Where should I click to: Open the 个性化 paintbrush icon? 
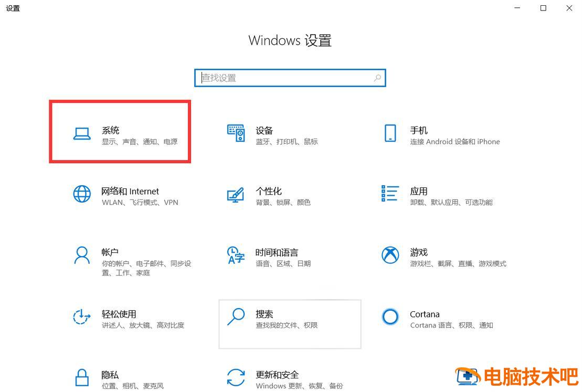[x=236, y=195]
